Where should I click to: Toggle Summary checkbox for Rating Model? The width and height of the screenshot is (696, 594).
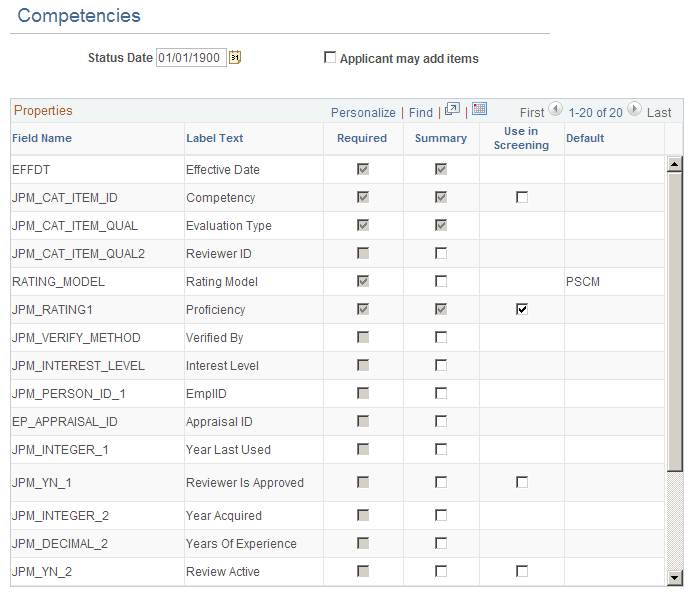pyautogui.click(x=441, y=281)
